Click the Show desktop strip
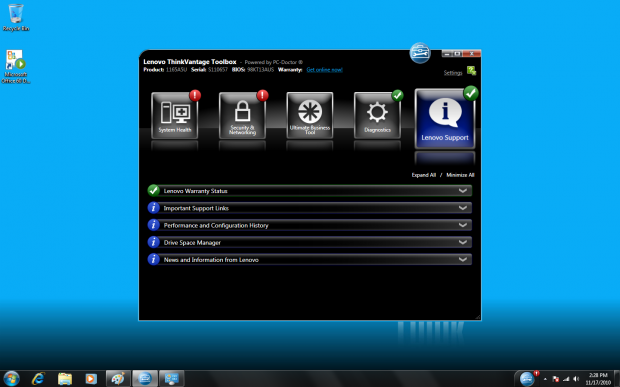The width and height of the screenshot is (620, 387). click(x=617, y=379)
